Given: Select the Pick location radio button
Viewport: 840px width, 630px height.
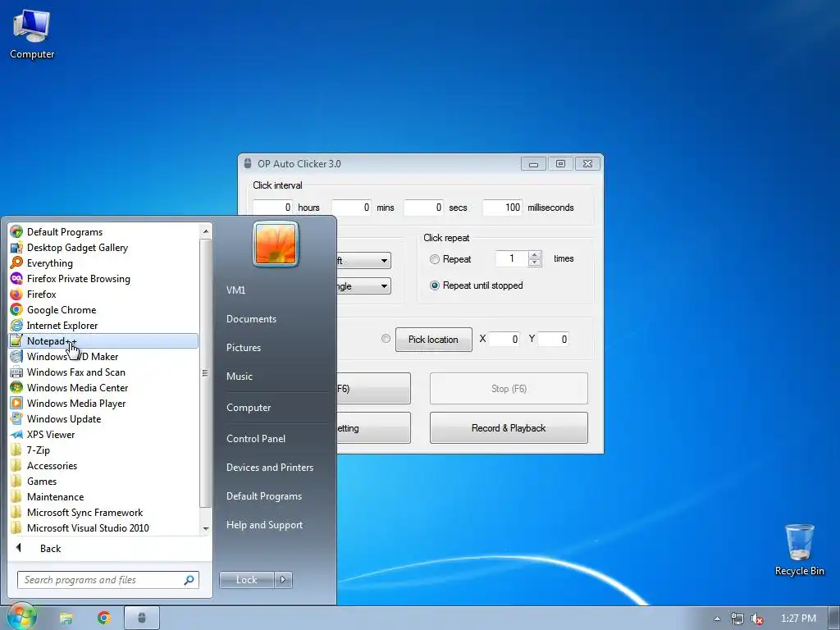Looking at the screenshot, I should (386, 339).
